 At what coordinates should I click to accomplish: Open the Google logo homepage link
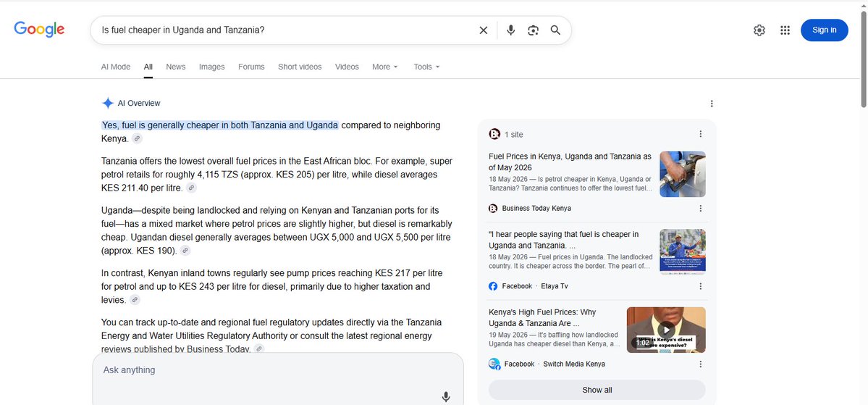pos(39,30)
